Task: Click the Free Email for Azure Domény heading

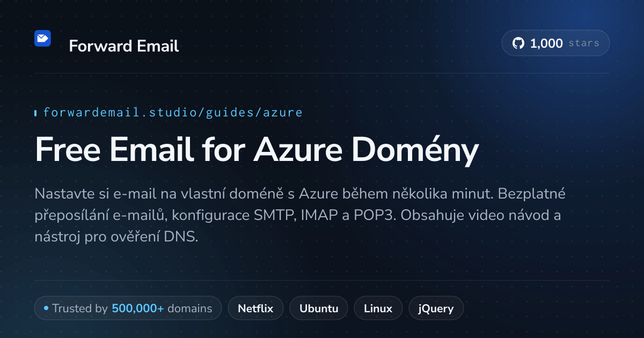Action: point(257,149)
